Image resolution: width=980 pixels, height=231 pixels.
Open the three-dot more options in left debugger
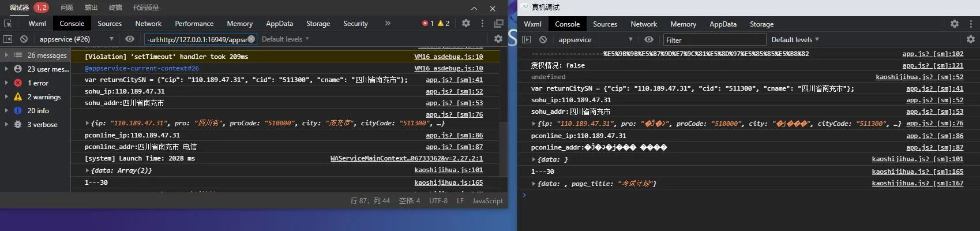[x=482, y=24]
